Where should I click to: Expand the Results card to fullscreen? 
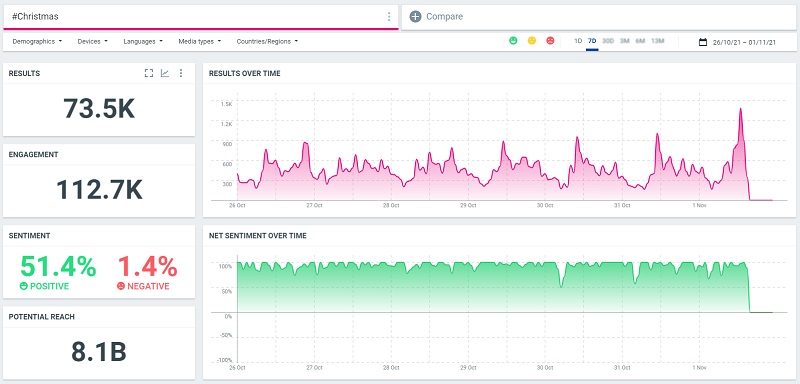[x=148, y=73]
